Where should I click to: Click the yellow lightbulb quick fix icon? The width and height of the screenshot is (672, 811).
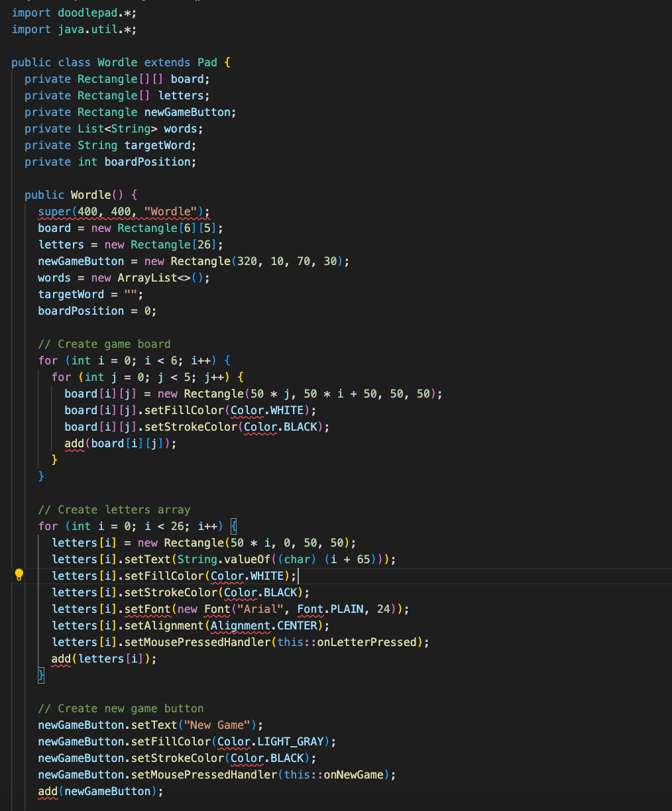click(x=19, y=575)
